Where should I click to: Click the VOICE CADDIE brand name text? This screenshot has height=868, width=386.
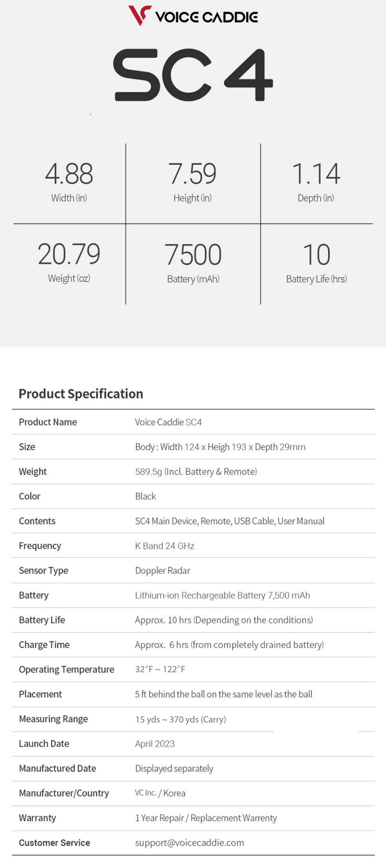point(206,17)
